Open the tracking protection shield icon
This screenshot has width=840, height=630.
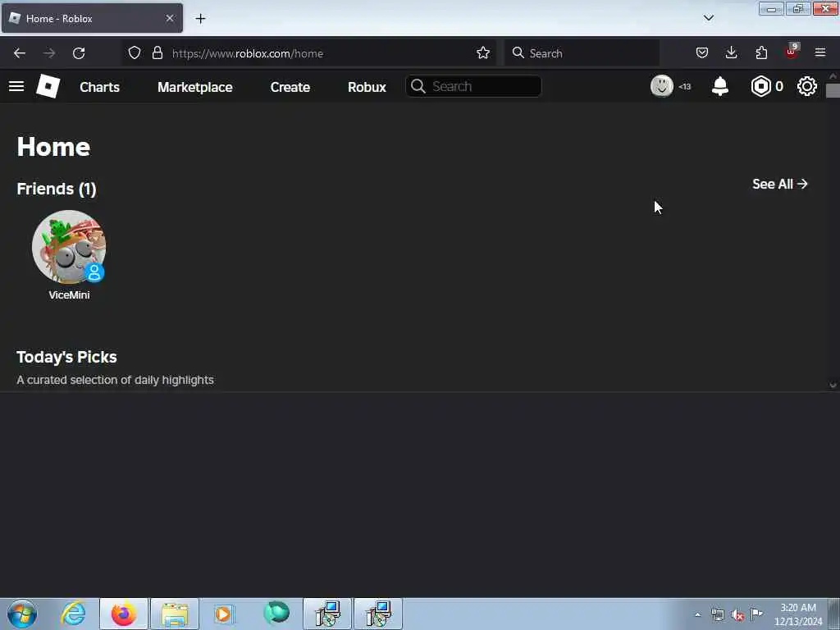click(135, 52)
